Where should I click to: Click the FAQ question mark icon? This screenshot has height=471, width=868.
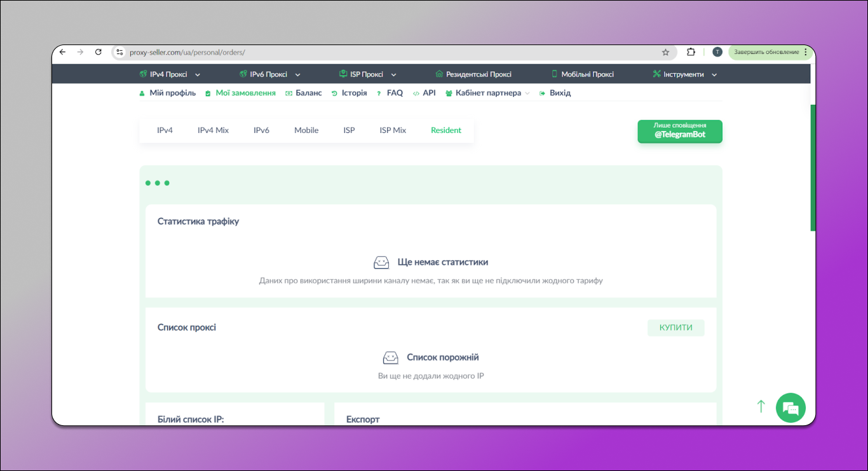pyautogui.click(x=379, y=93)
